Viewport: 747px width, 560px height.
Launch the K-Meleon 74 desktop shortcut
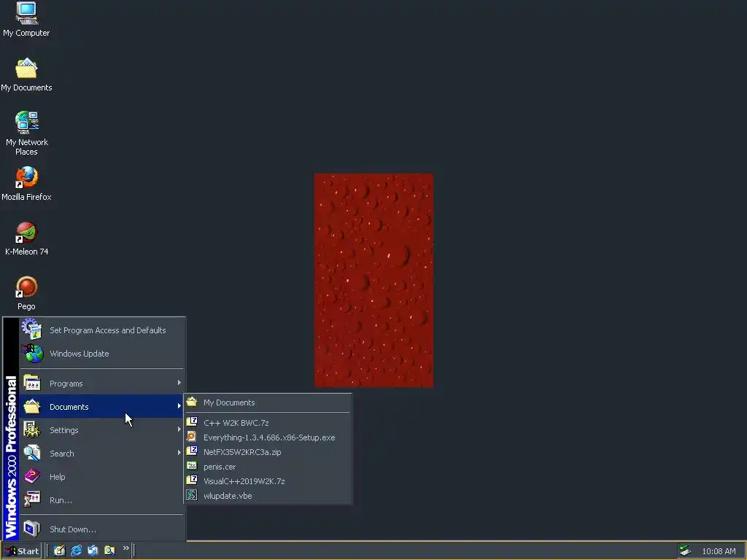coord(26,238)
